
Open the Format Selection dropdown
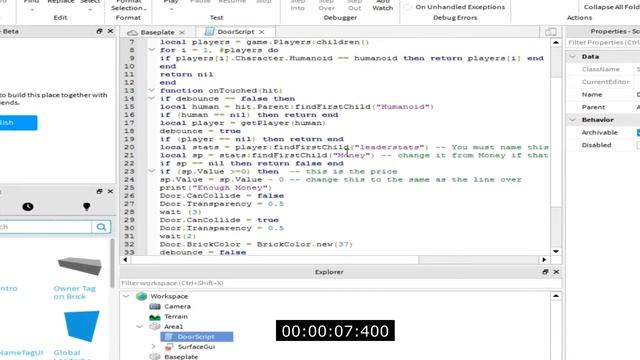[x=129, y=6]
